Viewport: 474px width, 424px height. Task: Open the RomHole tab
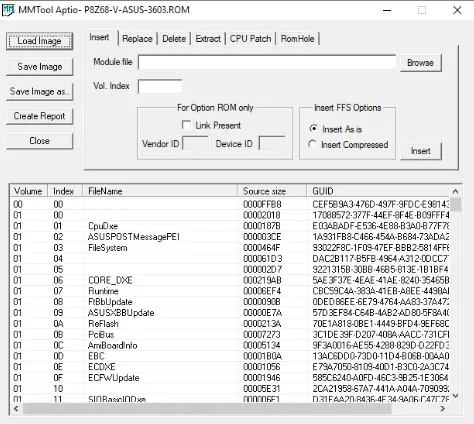(x=297, y=39)
